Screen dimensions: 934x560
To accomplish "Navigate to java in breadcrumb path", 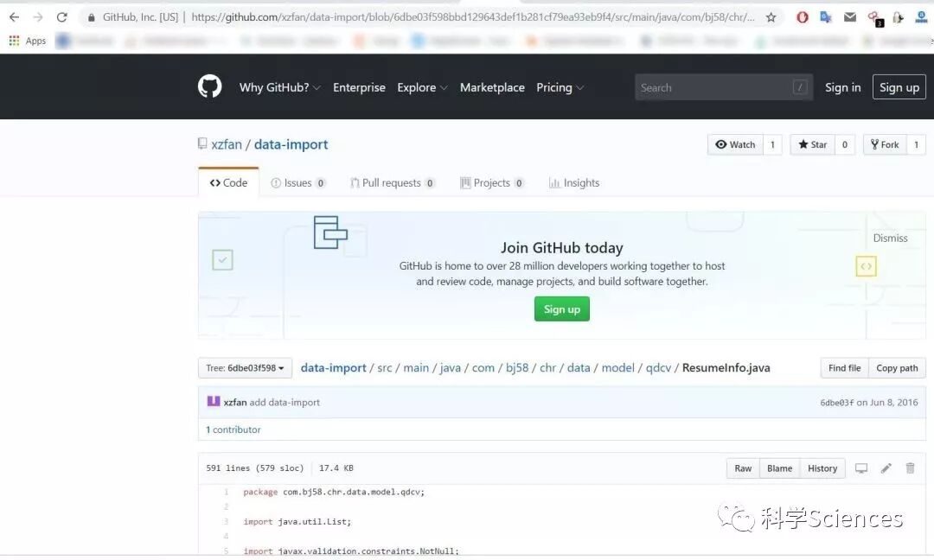I will (451, 368).
